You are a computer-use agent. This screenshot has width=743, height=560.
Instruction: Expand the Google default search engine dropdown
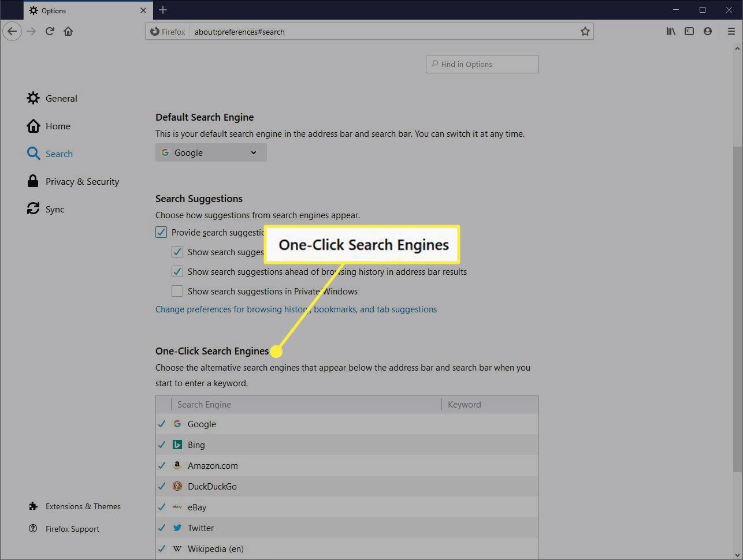pos(211,152)
